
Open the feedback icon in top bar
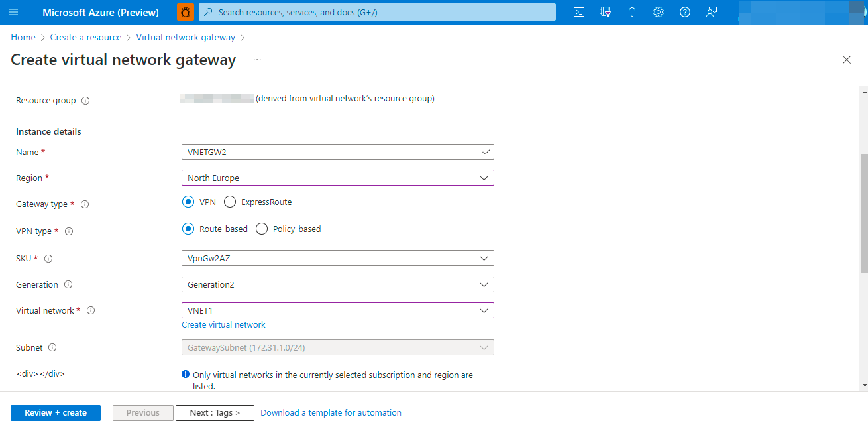(712, 12)
